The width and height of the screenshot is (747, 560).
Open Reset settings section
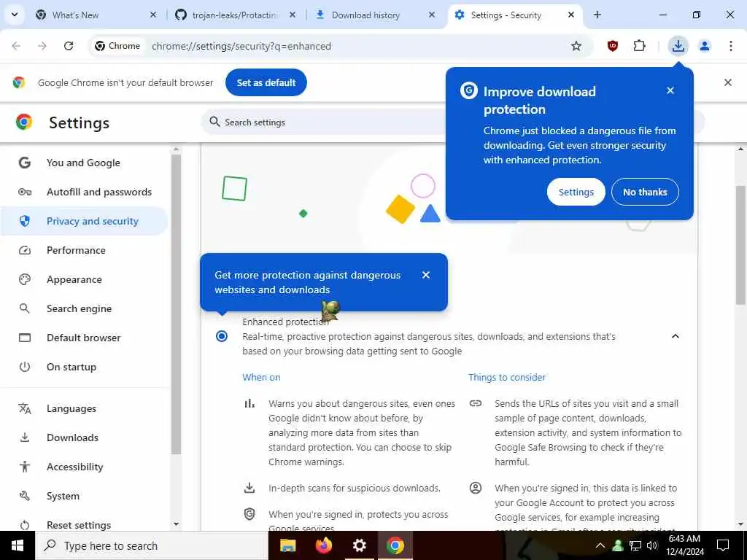coord(84,525)
